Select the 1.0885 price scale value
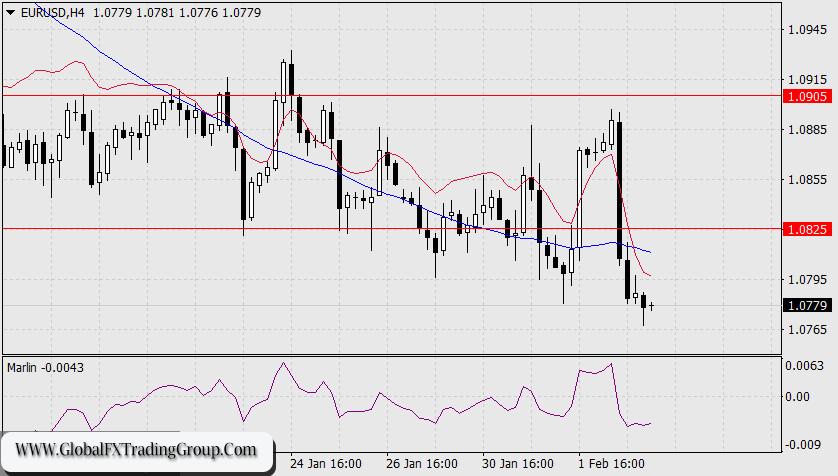This screenshot has height=476, width=838. 808,130
